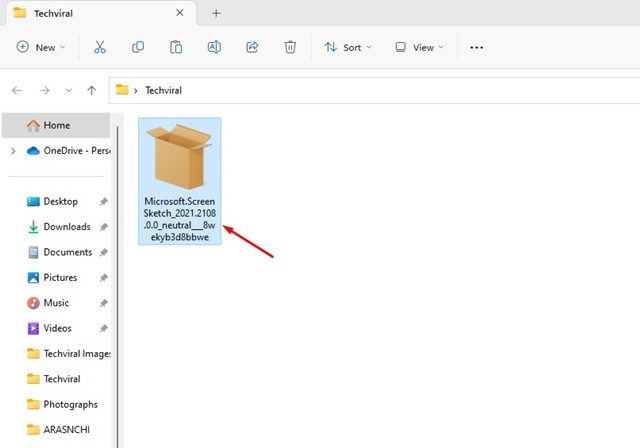
Task: Click the Delete trash icon
Action: click(290, 47)
